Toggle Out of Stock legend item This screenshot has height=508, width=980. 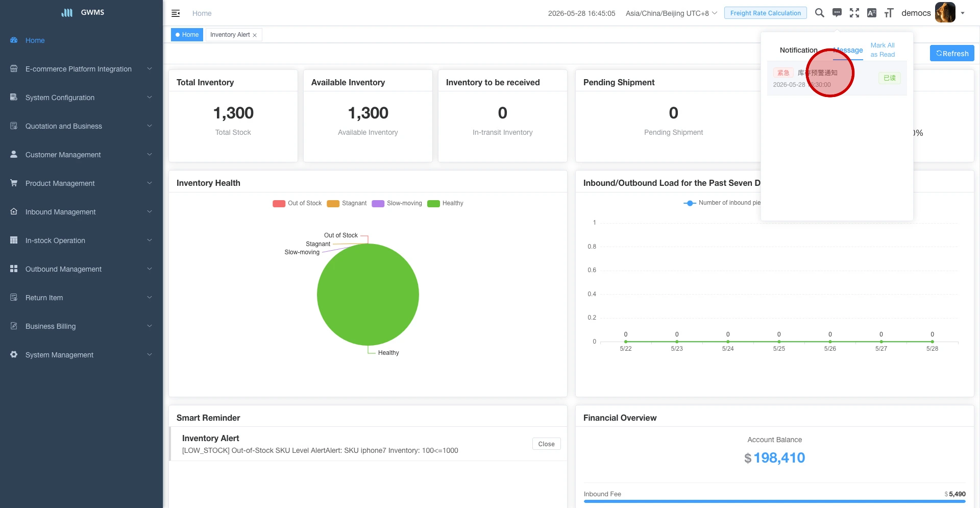click(x=298, y=203)
